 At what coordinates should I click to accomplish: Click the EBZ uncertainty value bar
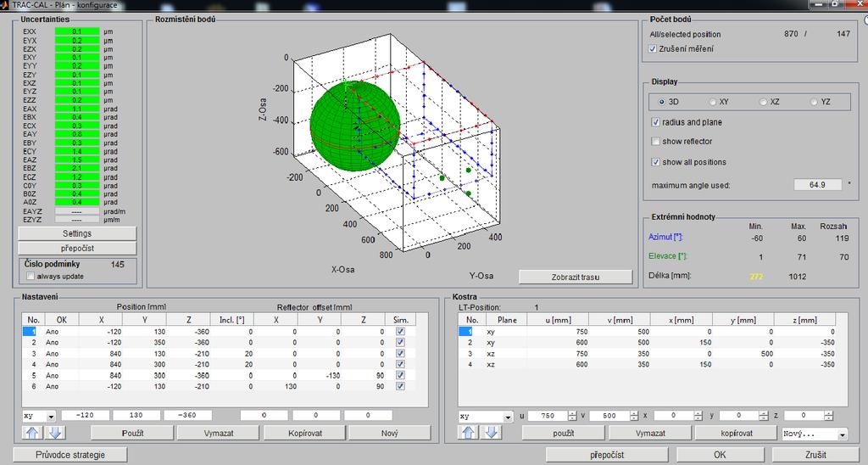[x=77, y=168]
